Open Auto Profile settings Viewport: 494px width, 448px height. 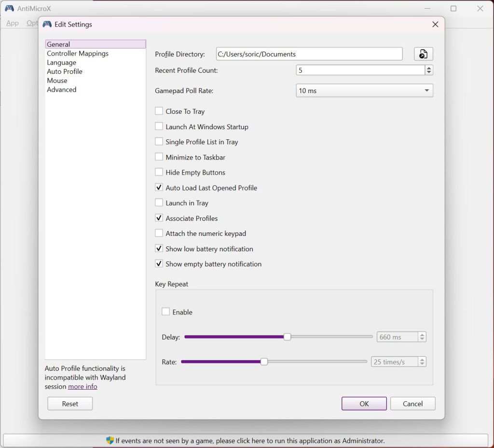click(96, 71)
